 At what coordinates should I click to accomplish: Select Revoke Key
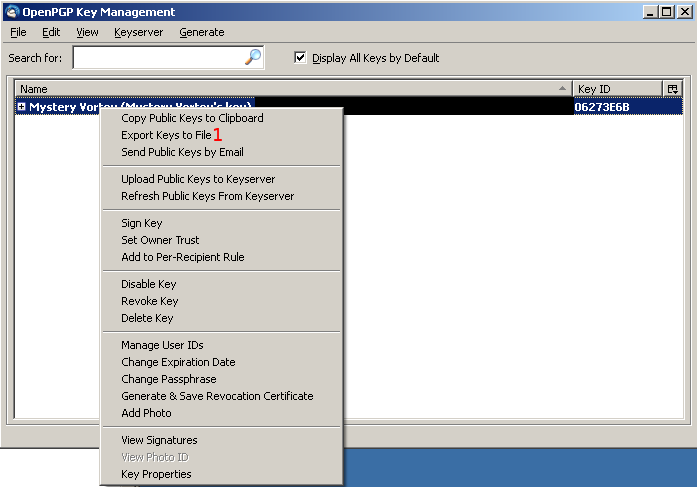(221, 301)
